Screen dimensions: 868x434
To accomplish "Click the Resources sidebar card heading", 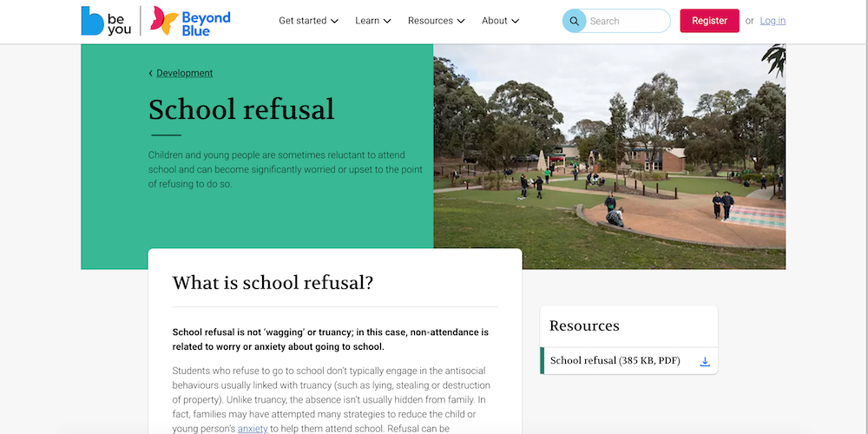I will (x=584, y=326).
